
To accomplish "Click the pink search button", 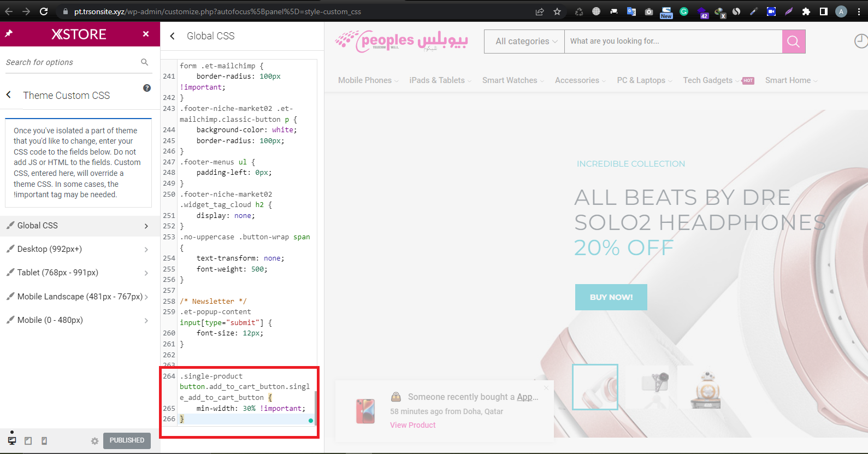I will [x=794, y=42].
